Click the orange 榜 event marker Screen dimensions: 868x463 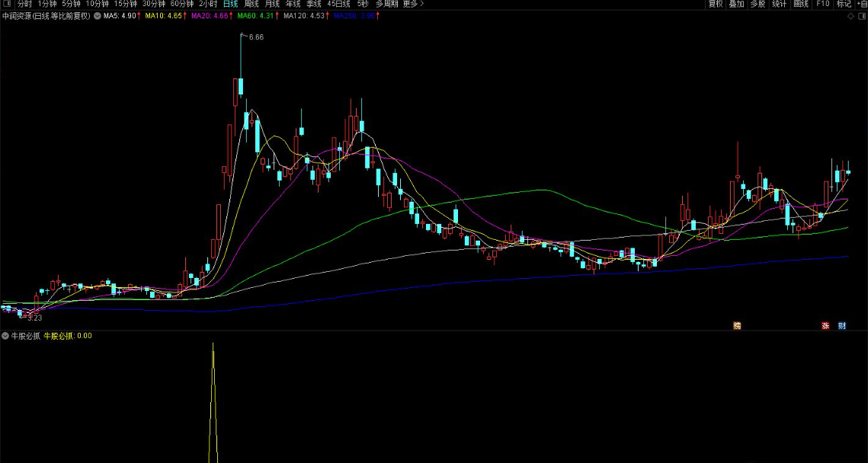pyautogui.click(x=737, y=326)
